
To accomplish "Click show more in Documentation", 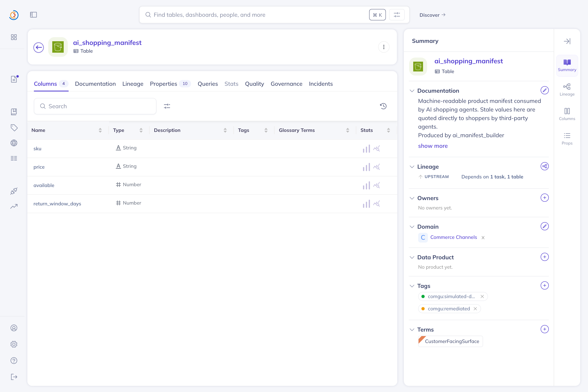I will coord(433,146).
